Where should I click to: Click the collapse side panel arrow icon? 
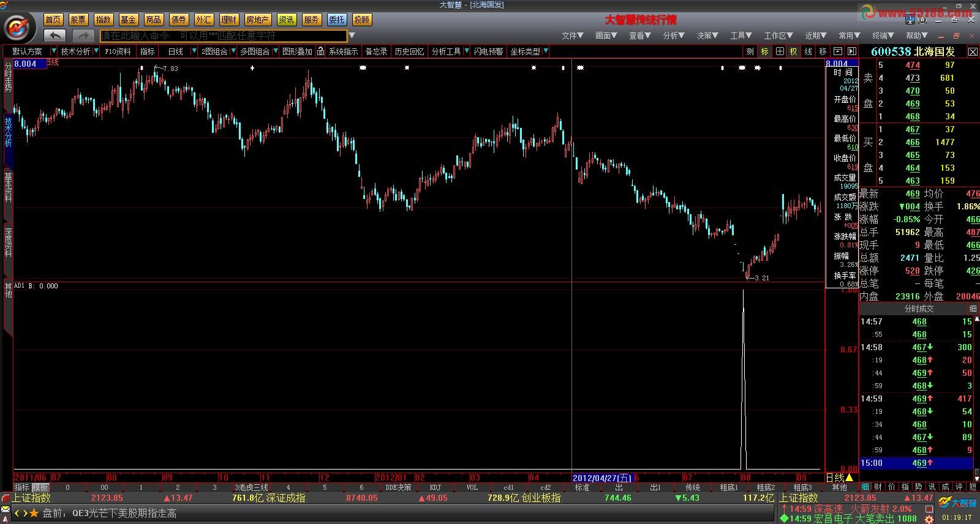(x=851, y=51)
